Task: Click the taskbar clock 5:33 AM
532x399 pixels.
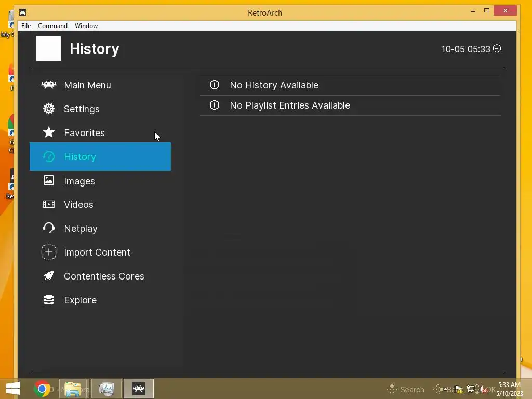Action: tap(509, 385)
